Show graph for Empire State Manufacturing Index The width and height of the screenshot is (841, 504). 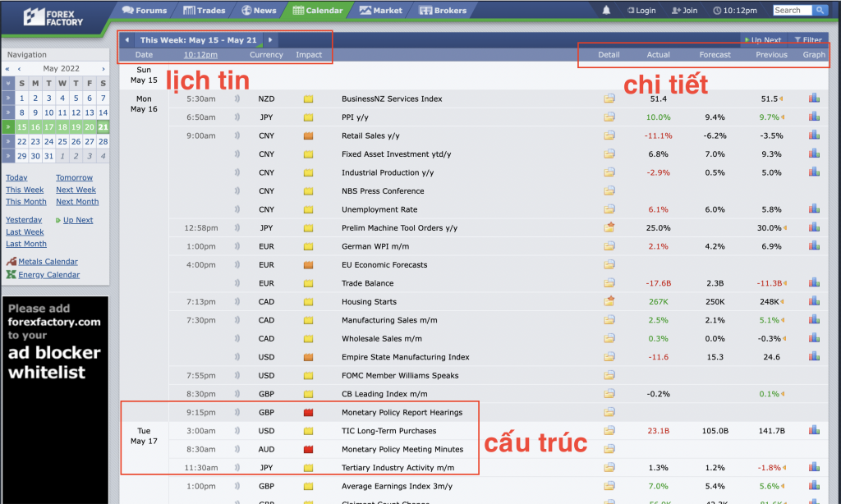[x=814, y=356]
